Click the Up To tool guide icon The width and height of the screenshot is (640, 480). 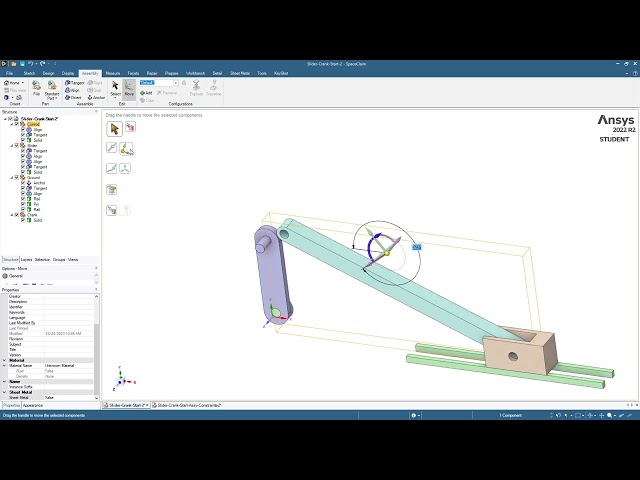pyautogui.click(x=111, y=210)
